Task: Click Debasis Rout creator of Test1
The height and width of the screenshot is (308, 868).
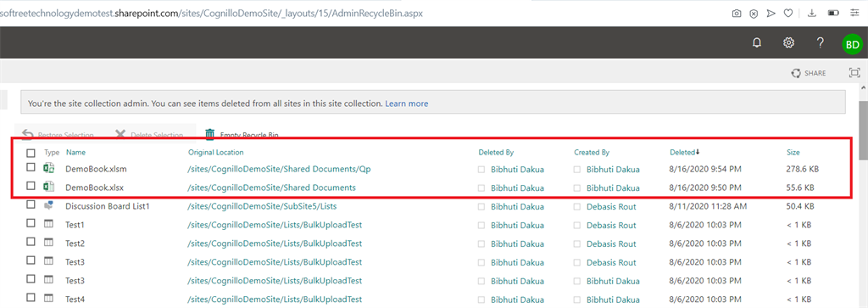Action: click(611, 226)
